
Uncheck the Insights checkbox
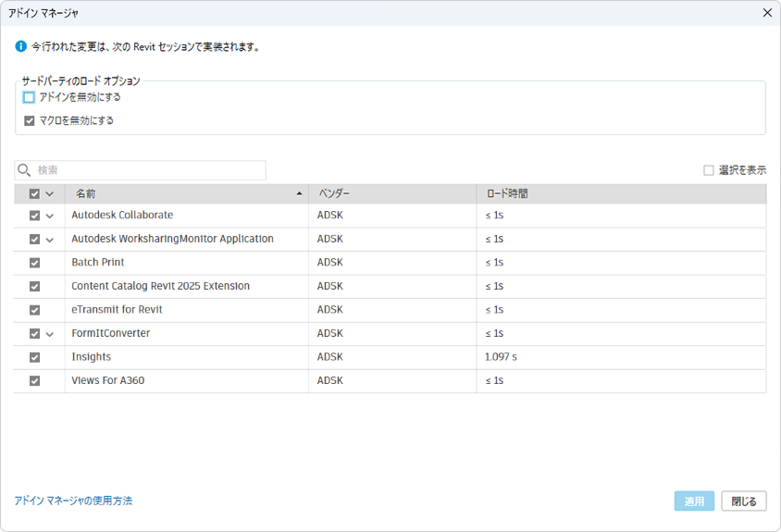[x=34, y=357]
